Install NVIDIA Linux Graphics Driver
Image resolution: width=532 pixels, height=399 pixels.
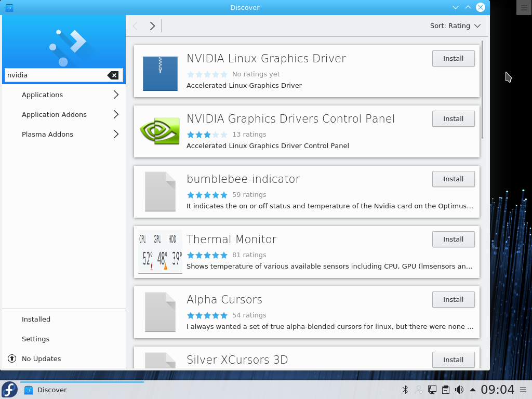coord(453,59)
